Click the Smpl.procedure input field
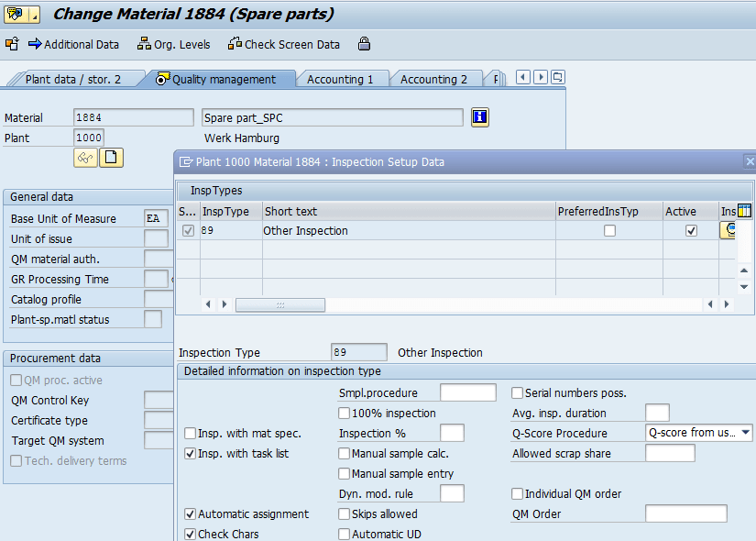 click(468, 392)
